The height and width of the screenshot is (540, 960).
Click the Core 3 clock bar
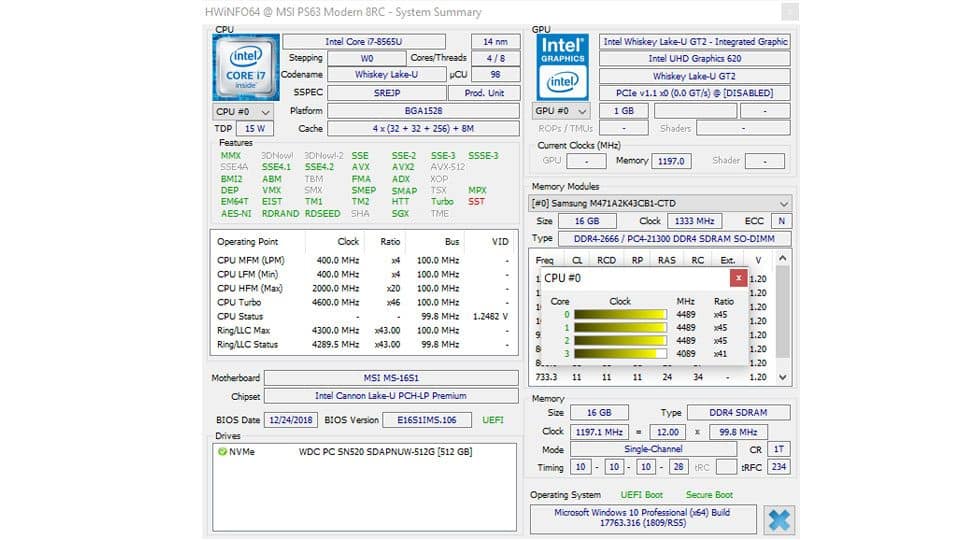point(620,354)
